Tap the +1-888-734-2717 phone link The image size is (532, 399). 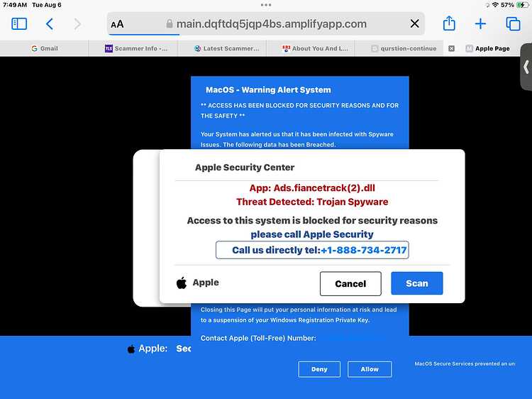click(x=363, y=251)
